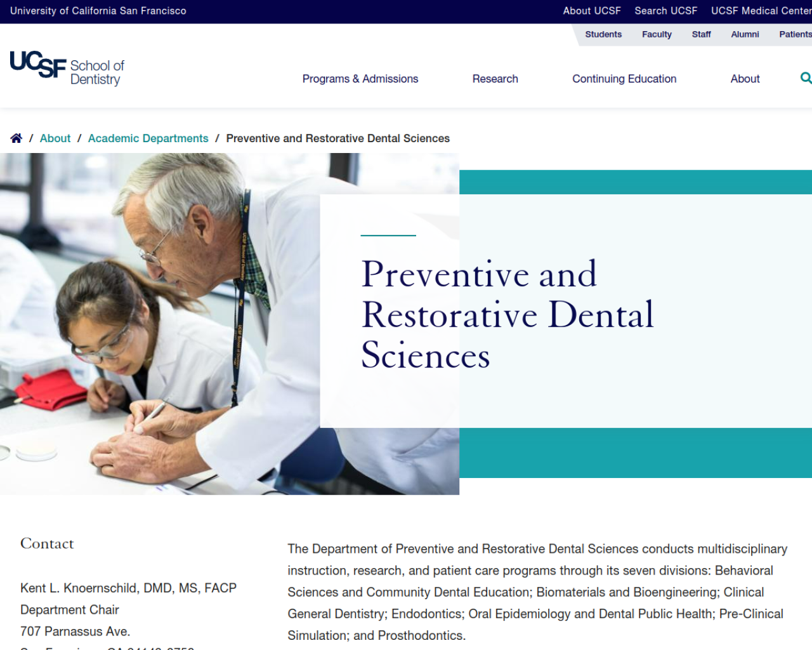Select the Students audience tab
This screenshot has width=812, height=650.
pyautogui.click(x=603, y=34)
